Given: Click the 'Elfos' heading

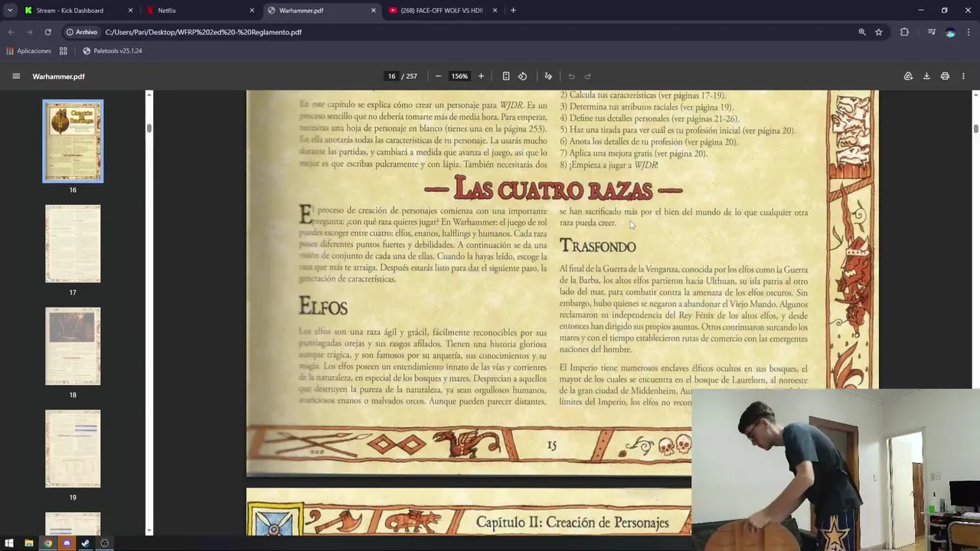Looking at the screenshot, I should [323, 307].
